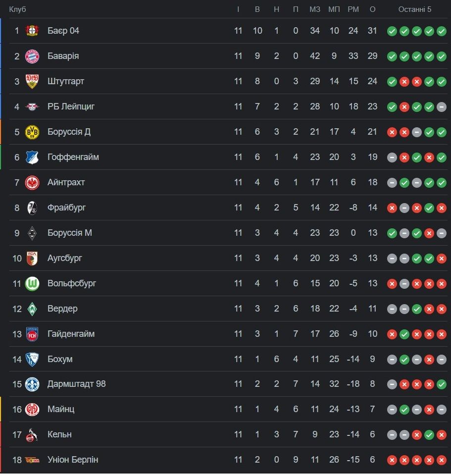Click Баєр 04's most recent win indicator
The height and width of the screenshot is (476, 451).
pyautogui.click(x=442, y=31)
